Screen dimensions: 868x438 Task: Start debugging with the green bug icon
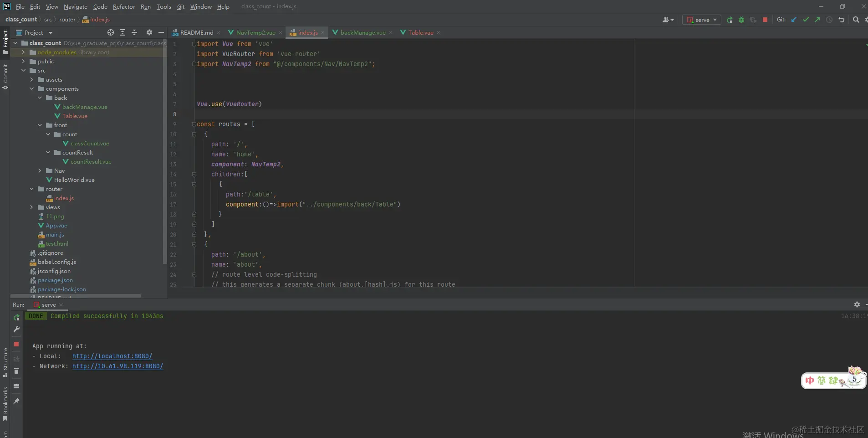tap(741, 20)
